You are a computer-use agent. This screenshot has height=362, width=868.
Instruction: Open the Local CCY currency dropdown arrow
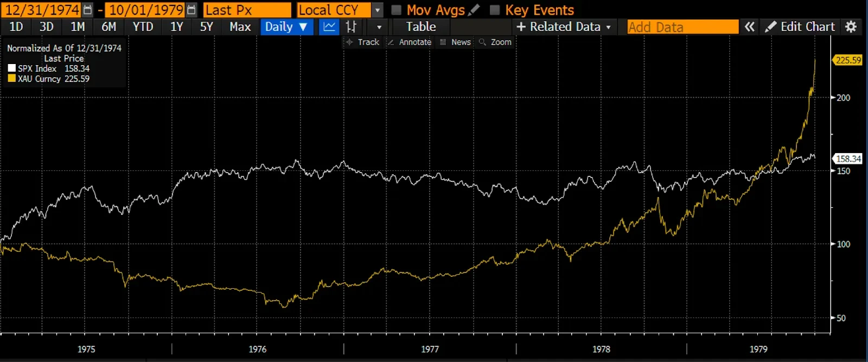point(378,10)
